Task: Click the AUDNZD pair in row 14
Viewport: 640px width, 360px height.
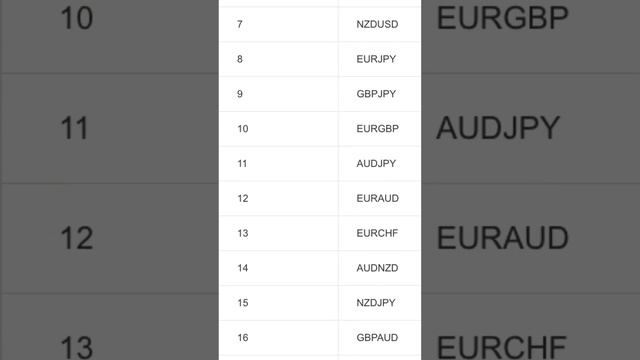Action: pos(377,268)
